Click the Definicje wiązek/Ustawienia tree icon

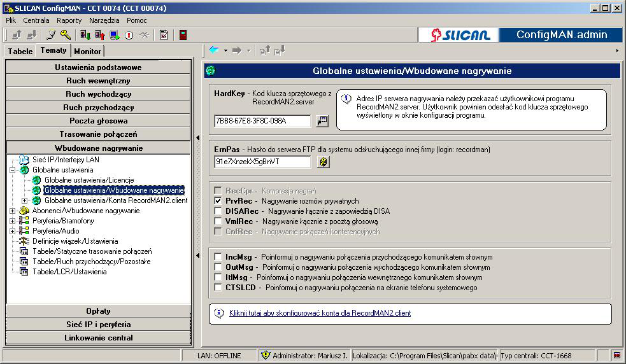[x=24, y=241]
